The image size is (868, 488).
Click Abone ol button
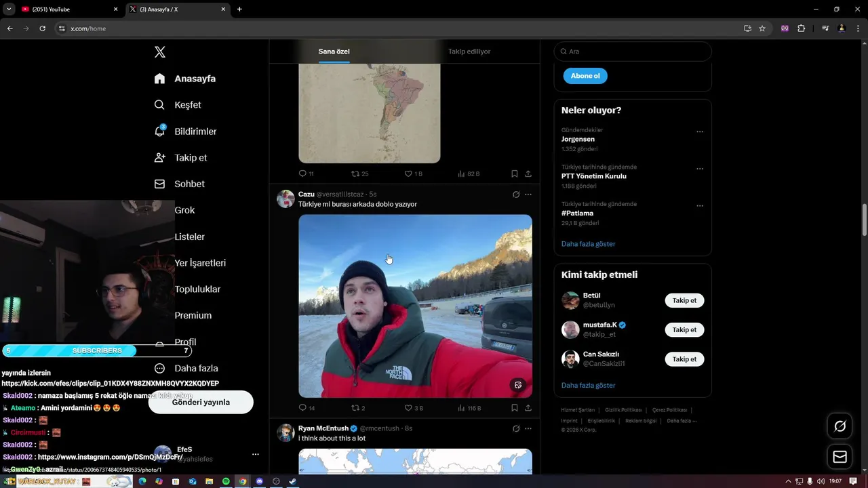pyautogui.click(x=585, y=76)
